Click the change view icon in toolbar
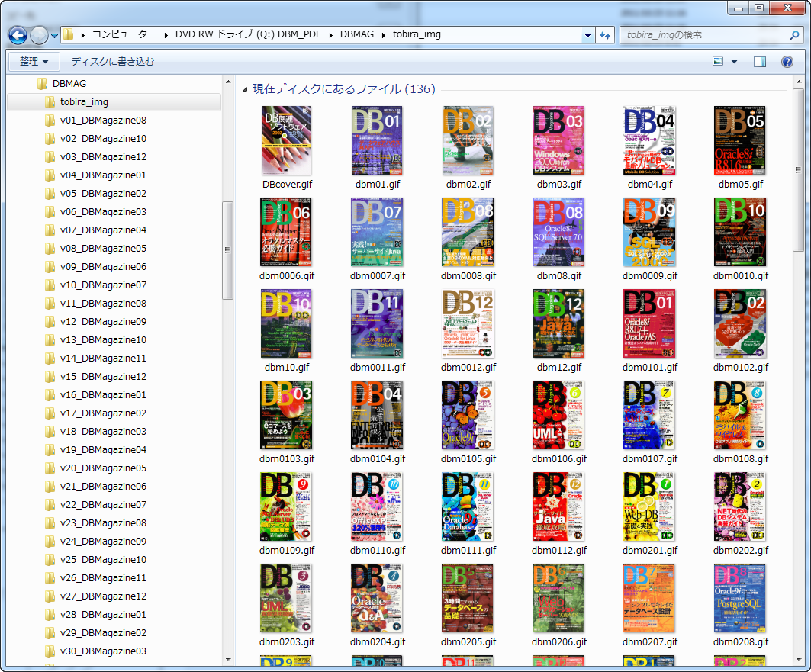 pos(718,62)
